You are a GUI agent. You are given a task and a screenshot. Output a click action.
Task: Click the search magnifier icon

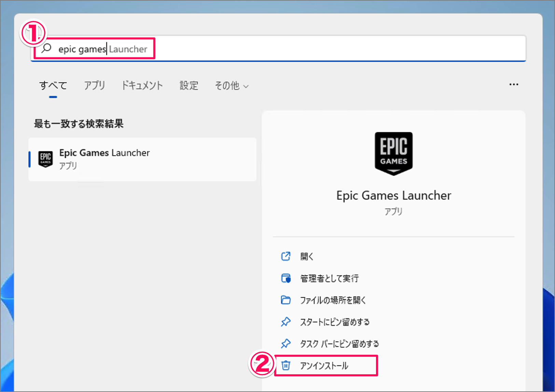coord(46,48)
